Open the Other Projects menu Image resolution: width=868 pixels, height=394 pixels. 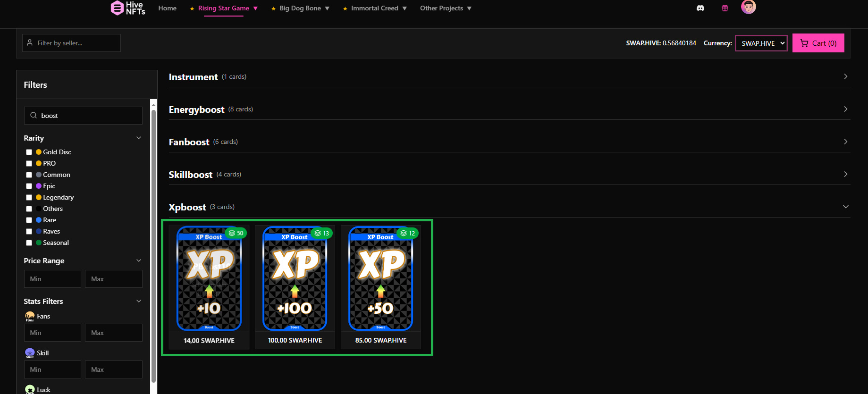(x=446, y=8)
